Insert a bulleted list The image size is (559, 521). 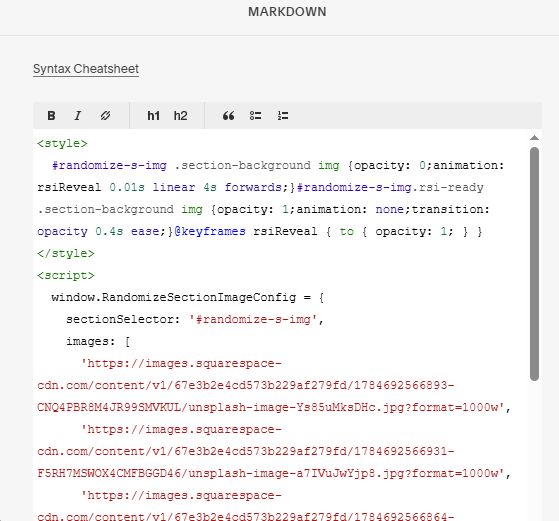click(255, 116)
